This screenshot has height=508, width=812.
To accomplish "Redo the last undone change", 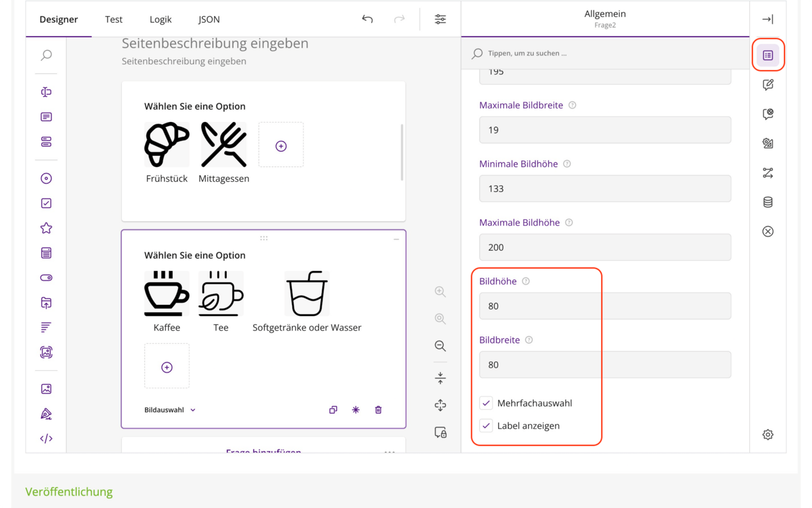I will [x=399, y=19].
